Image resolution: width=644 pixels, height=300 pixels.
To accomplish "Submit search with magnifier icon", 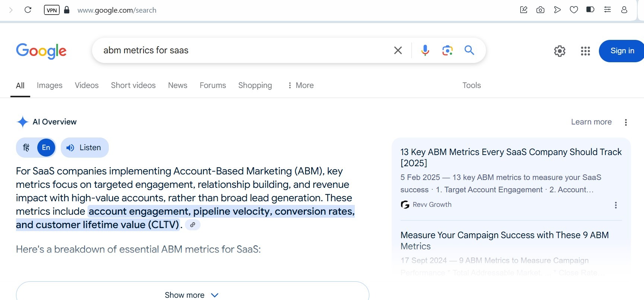I will click(469, 50).
